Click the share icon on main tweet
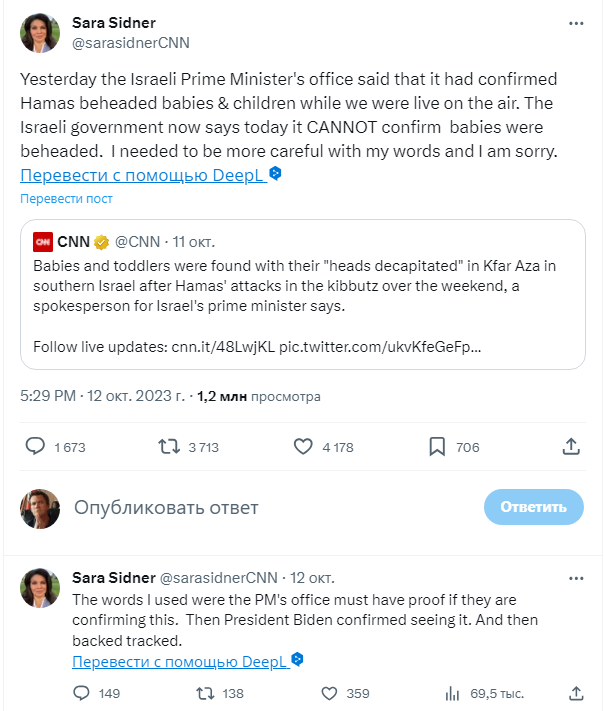The image size is (604, 711). (x=571, y=447)
